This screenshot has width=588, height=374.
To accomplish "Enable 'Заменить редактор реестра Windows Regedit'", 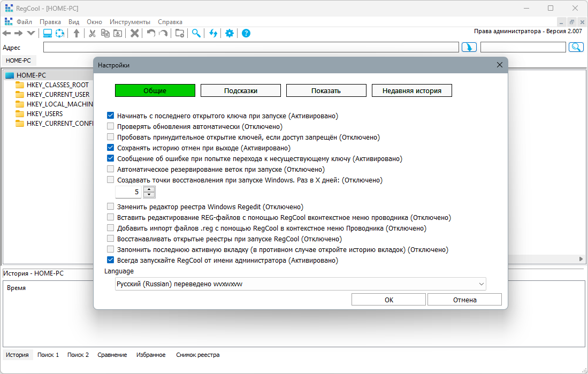I will point(110,207).
